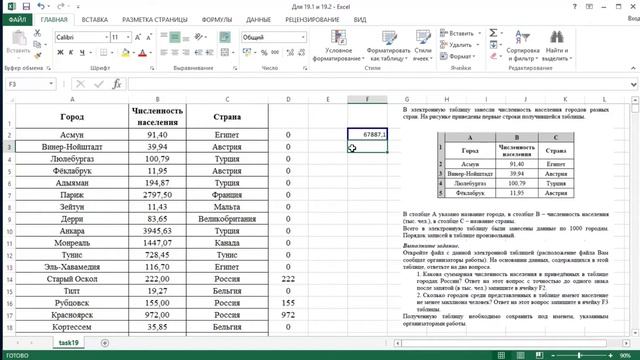Switch to РАЗМЕТКА СТРАНИЦЫ tab
This screenshot has width=640, height=360.
pos(155,20)
